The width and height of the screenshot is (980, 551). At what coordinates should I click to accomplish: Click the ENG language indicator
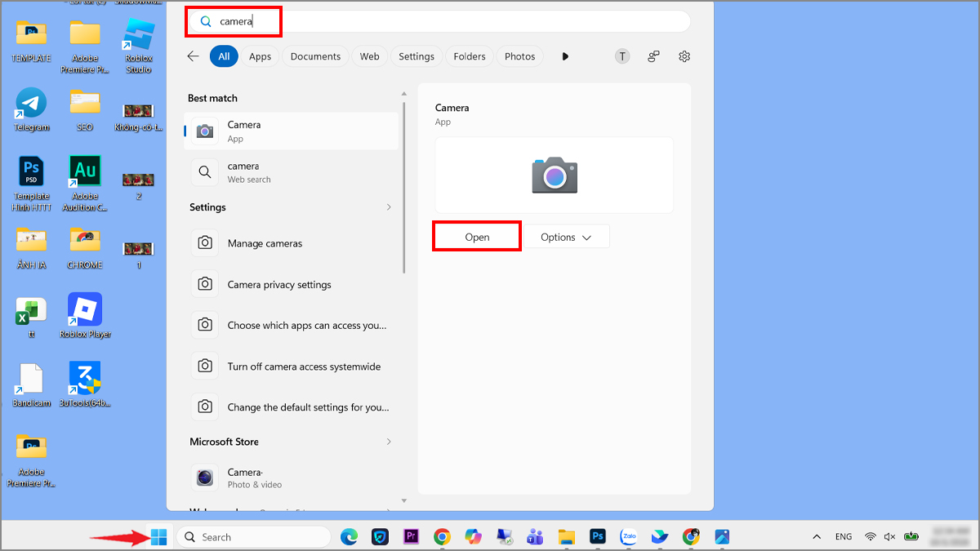pos(844,536)
